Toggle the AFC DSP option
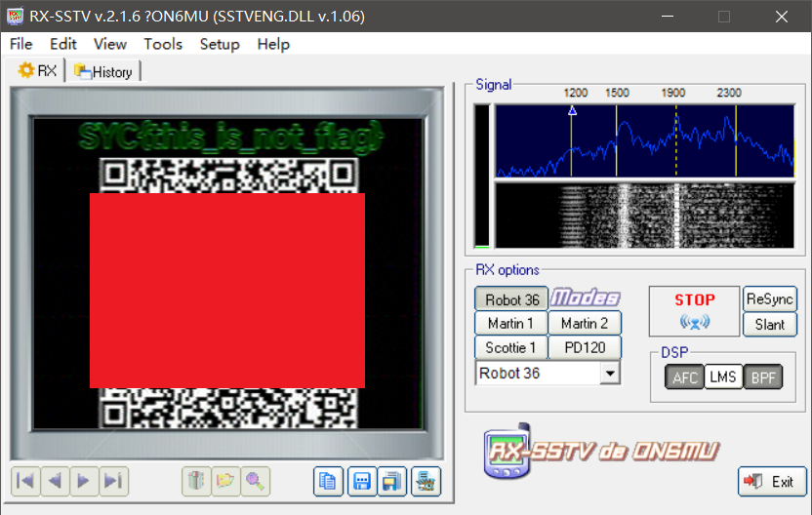 (684, 377)
